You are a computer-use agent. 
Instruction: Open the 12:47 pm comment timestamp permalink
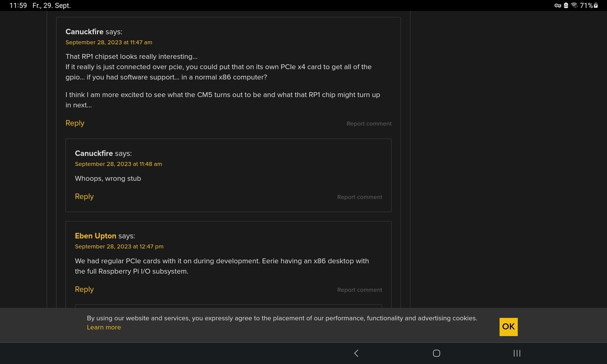coord(119,246)
